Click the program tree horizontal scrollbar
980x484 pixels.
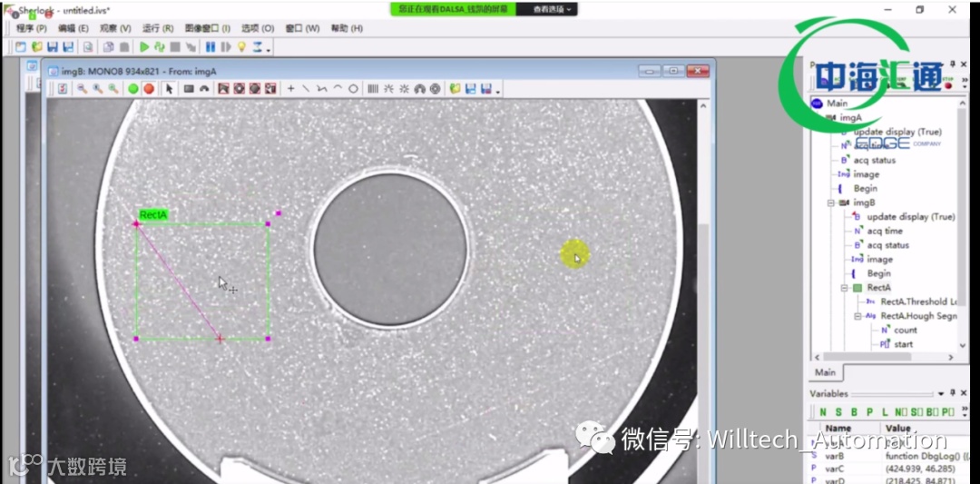tap(883, 358)
